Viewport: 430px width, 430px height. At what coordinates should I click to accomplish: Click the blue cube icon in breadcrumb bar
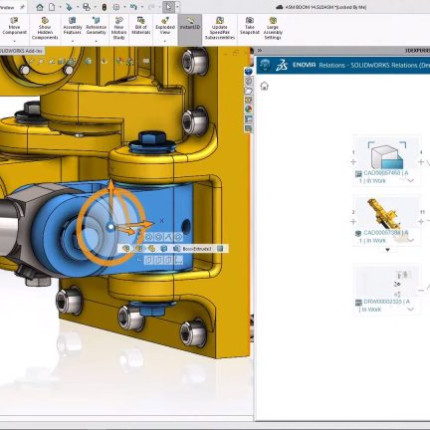click(x=164, y=249)
